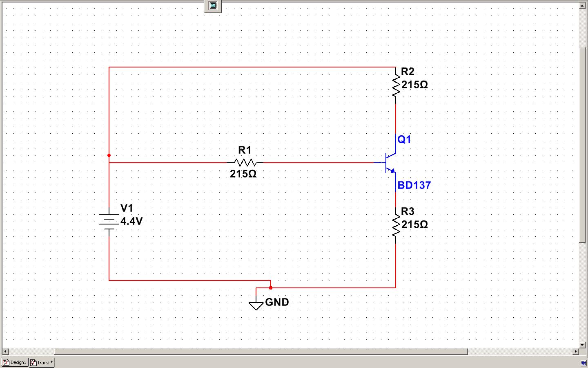Click the horizontal scrollbar right arrow

(x=576, y=352)
